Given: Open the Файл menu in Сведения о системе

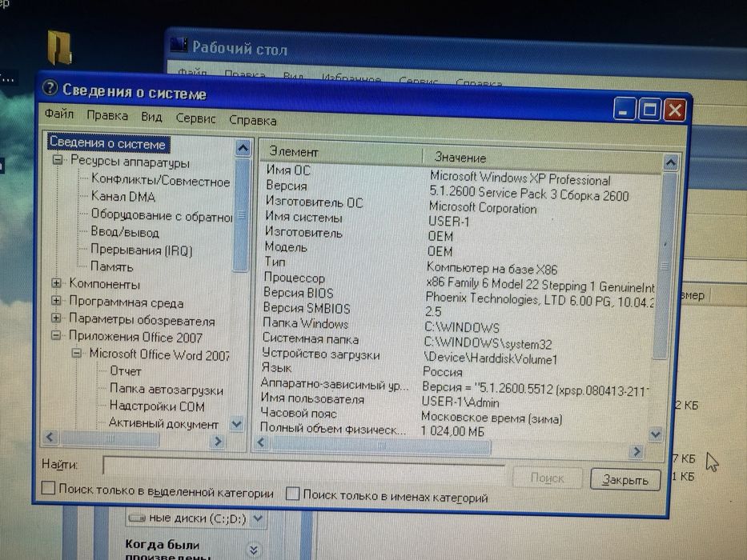Looking at the screenshot, I should pyautogui.click(x=59, y=114).
